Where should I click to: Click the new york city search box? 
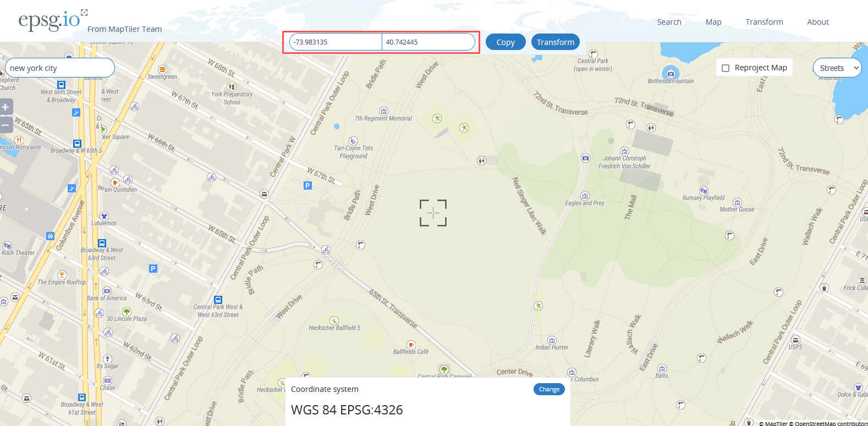pos(60,68)
